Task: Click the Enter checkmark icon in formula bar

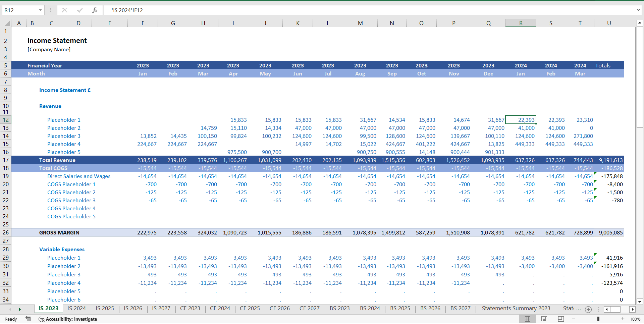Action: (x=80, y=10)
